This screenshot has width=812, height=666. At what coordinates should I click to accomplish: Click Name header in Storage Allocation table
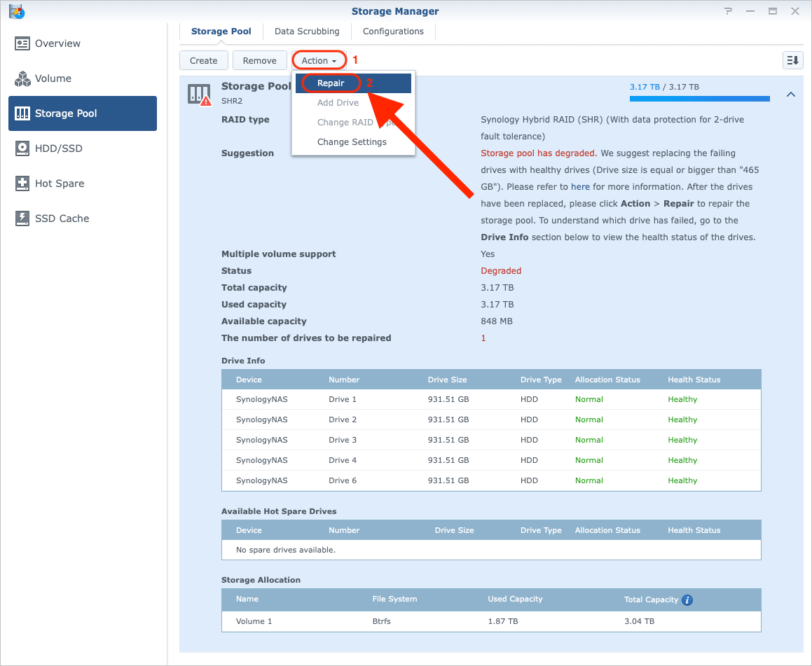click(x=247, y=599)
